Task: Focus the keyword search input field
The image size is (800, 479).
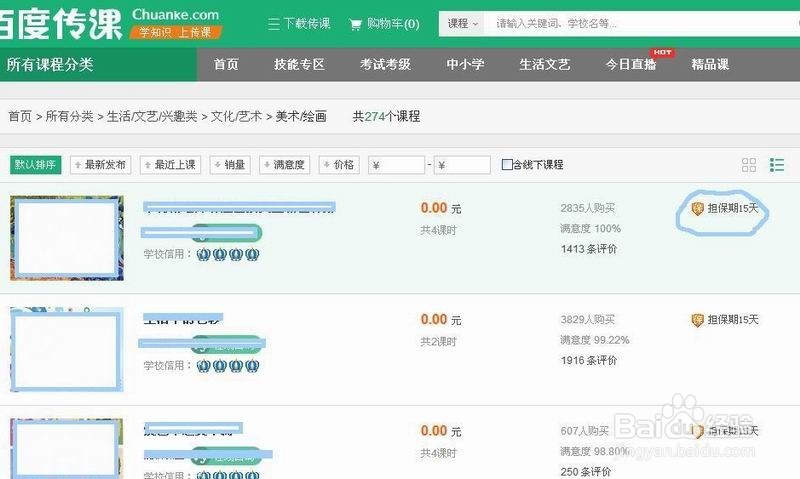Action: (642, 23)
